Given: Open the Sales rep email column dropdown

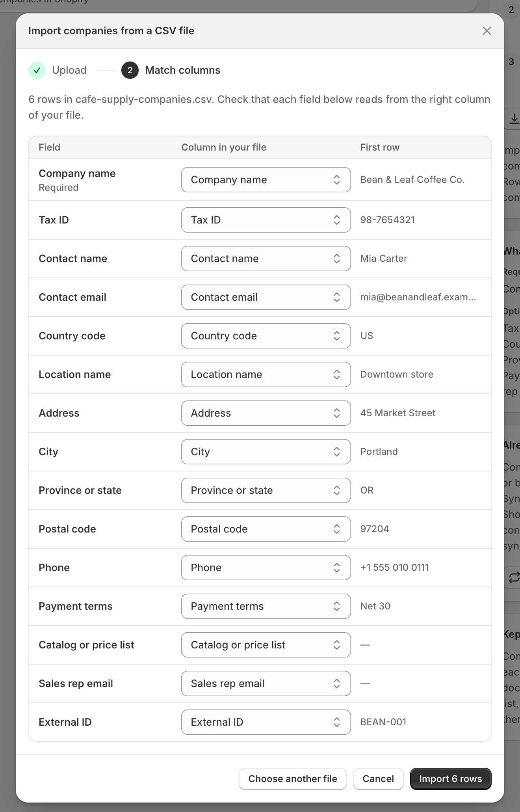Looking at the screenshot, I should pos(266,683).
